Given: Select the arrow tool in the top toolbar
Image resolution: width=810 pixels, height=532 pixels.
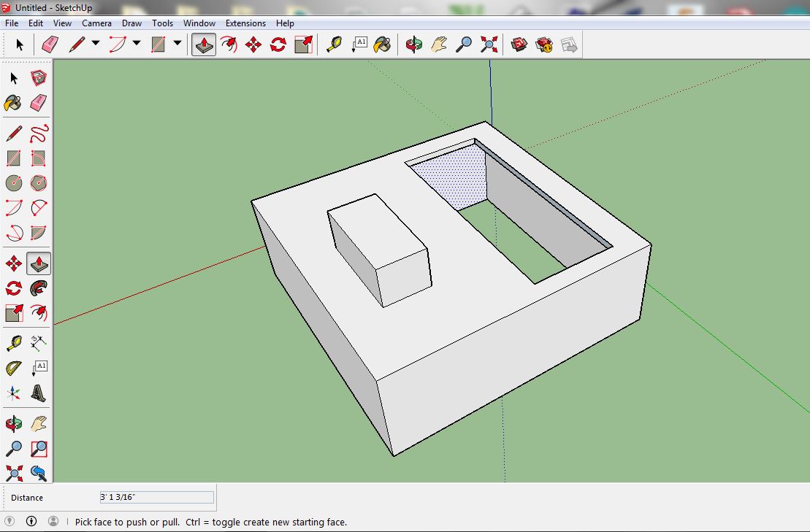Looking at the screenshot, I should pos(20,45).
